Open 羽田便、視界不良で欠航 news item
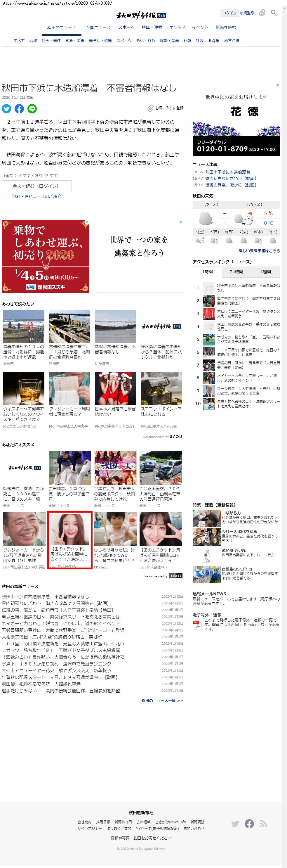This screenshot has width=287, height=868. pos(41,684)
